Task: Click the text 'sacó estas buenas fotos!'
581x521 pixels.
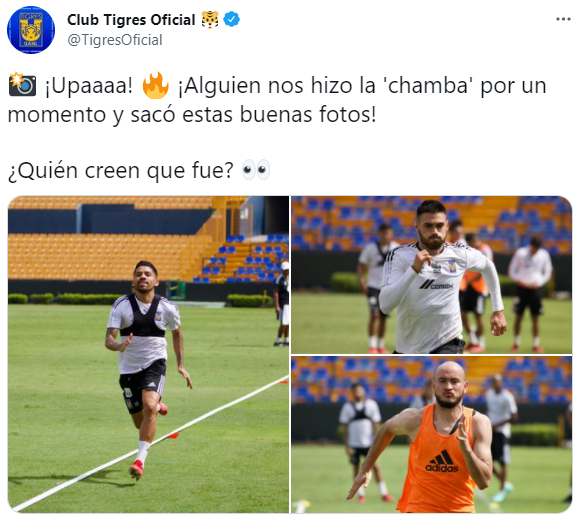Action: [x=253, y=114]
